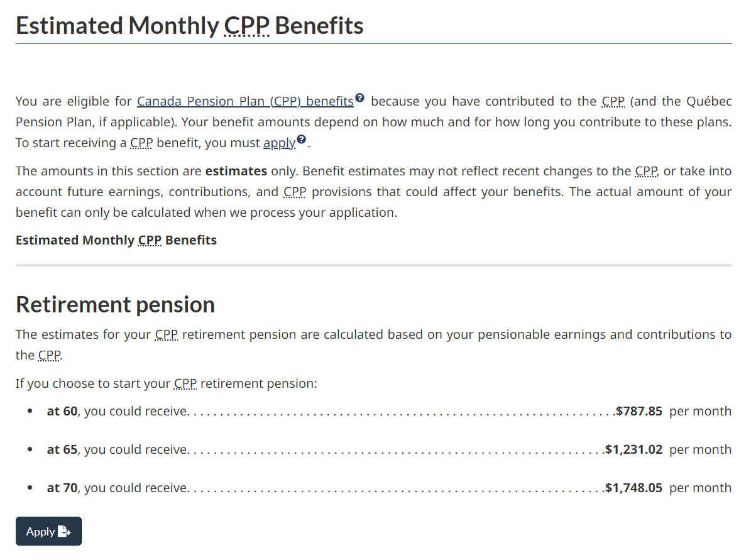Follow the underlined "apply" link in first paragraph
The height and width of the screenshot is (560, 751).
tap(279, 143)
